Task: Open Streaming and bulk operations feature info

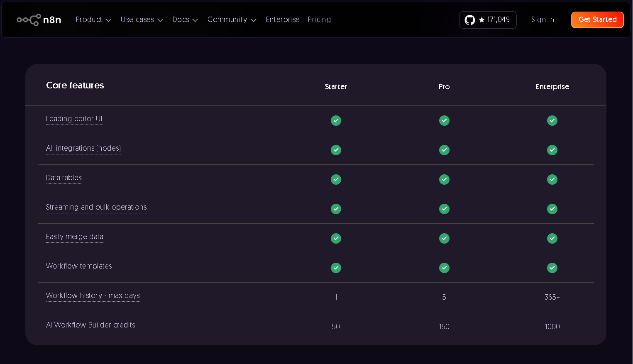Action: [96, 207]
